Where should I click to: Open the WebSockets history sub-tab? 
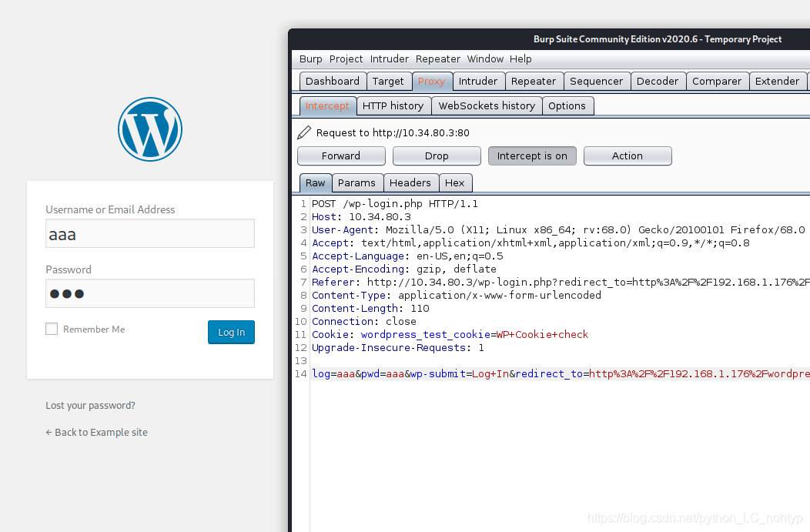click(x=487, y=106)
